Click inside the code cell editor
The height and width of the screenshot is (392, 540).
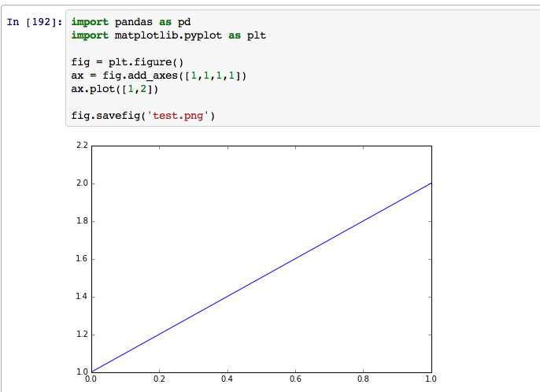pyautogui.click(x=303, y=68)
